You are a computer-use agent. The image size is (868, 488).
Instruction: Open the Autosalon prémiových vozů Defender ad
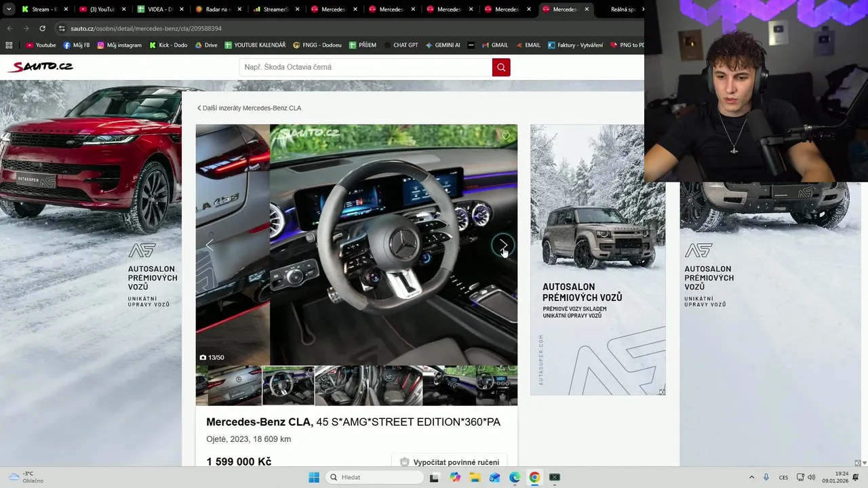coord(597,260)
